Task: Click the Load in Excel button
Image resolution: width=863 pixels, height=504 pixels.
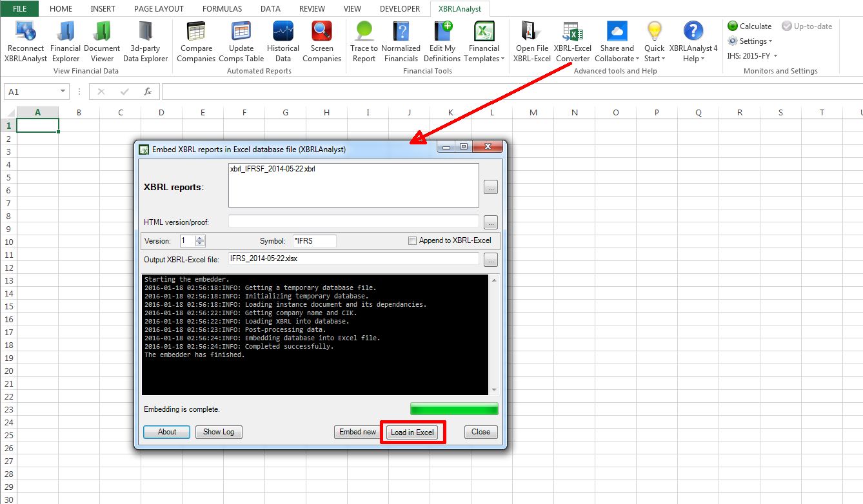Action: [x=412, y=432]
